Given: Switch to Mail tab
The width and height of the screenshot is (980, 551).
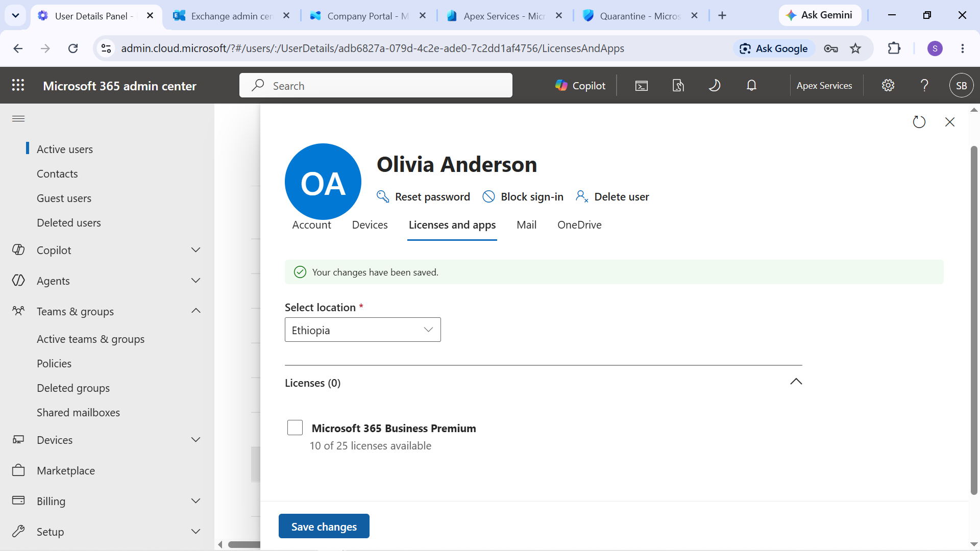Looking at the screenshot, I should pyautogui.click(x=526, y=225).
